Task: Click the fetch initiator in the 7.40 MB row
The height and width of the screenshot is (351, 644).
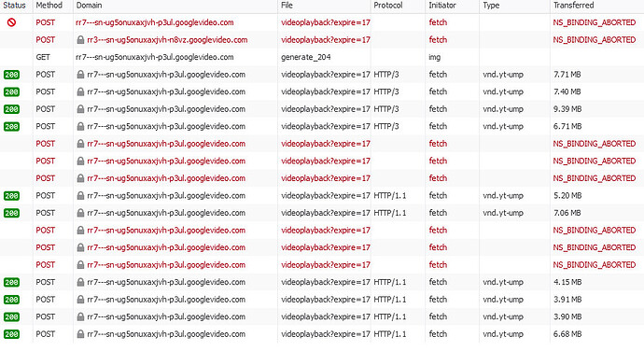Action: (438, 91)
